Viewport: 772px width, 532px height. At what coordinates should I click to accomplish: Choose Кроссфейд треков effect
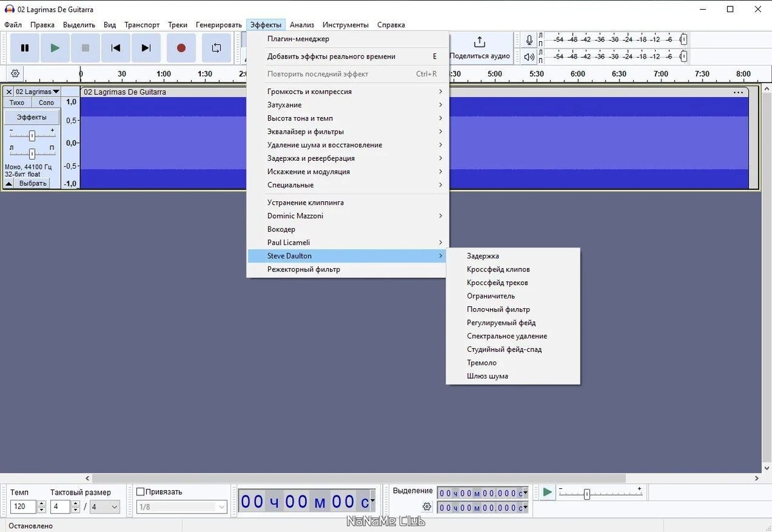click(513, 283)
